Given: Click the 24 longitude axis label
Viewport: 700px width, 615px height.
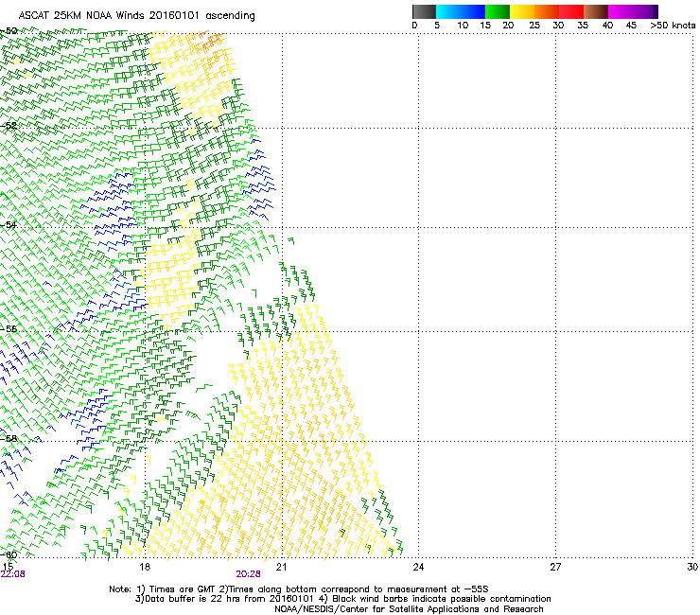Looking at the screenshot, I should click(x=418, y=567).
